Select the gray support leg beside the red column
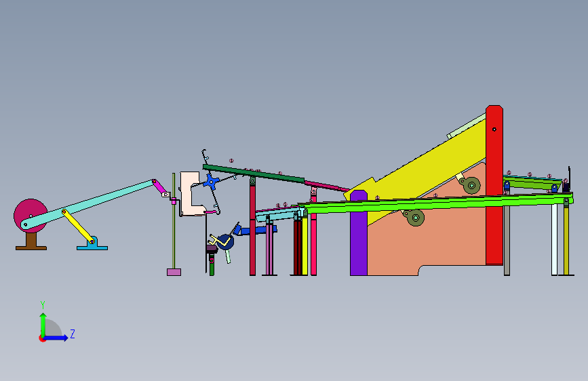Image resolution: width=588 pixels, height=381 pixels. [507, 241]
